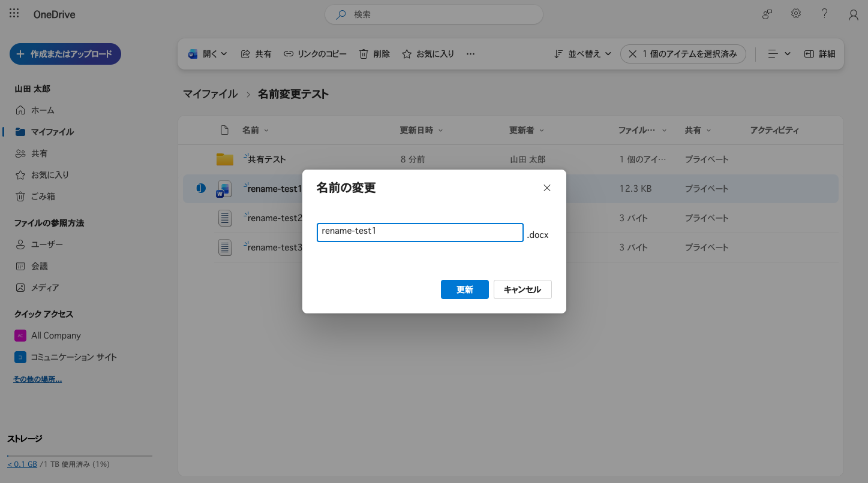Click the アクティビティ column header
Image resolution: width=868 pixels, height=483 pixels.
[x=774, y=130]
